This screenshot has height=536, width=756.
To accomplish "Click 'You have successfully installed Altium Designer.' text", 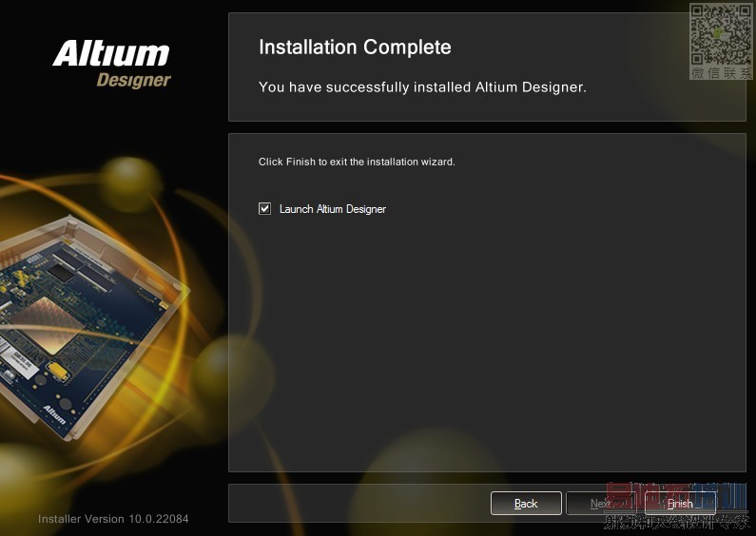I will coord(422,87).
